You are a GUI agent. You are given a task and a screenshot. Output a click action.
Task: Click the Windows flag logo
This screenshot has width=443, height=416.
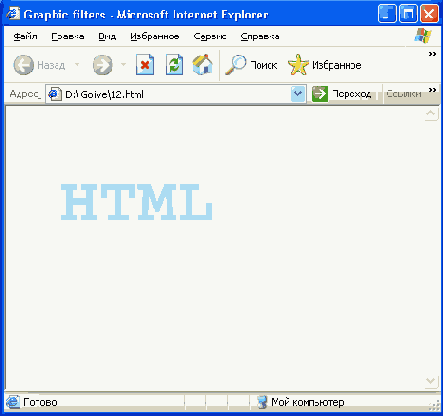(423, 35)
